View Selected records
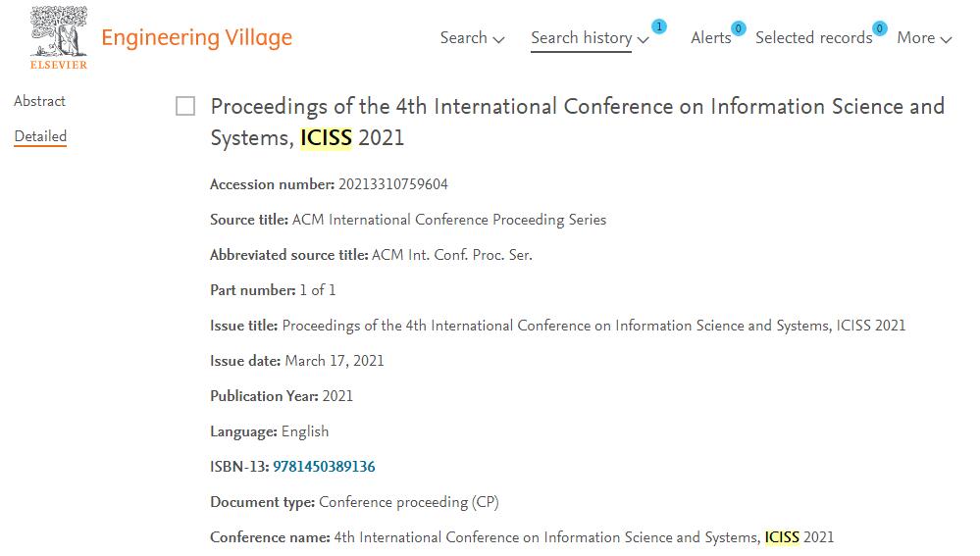The height and width of the screenshot is (556, 980). pos(814,37)
